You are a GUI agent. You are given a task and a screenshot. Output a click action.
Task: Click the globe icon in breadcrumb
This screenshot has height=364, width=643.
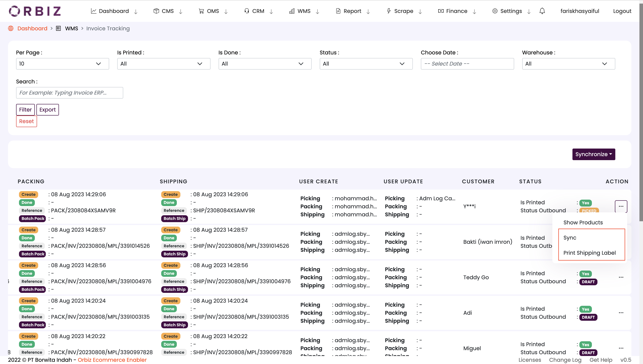(11, 29)
